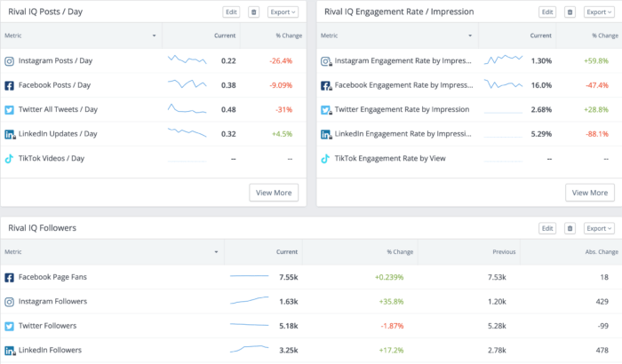Click the LinkedIn icon in Engagement Rate panel
622x364 pixels.
coord(326,134)
